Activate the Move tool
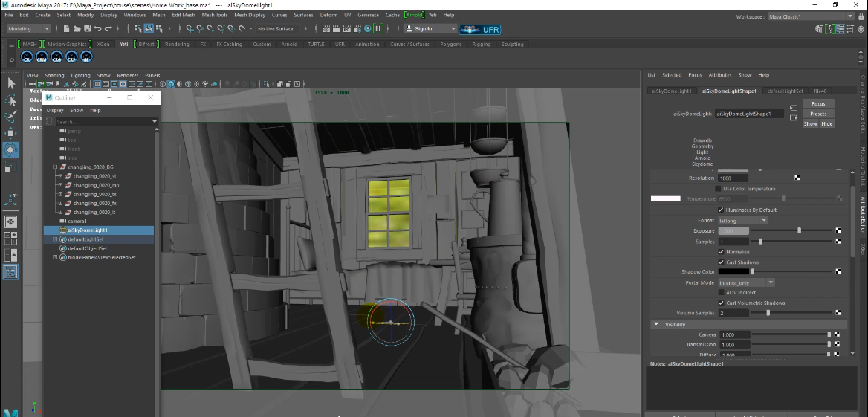Viewport: 868px width, 417px height. pos(11,133)
